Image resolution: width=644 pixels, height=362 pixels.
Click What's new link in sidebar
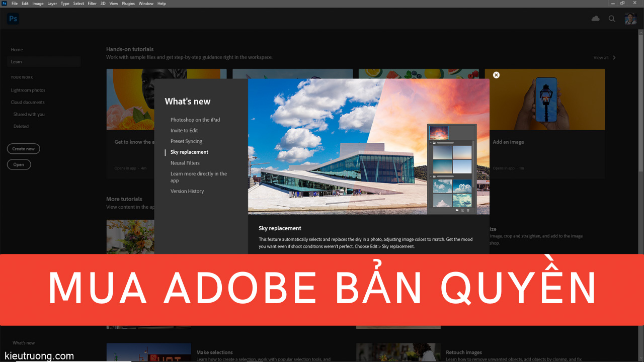click(x=24, y=343)
